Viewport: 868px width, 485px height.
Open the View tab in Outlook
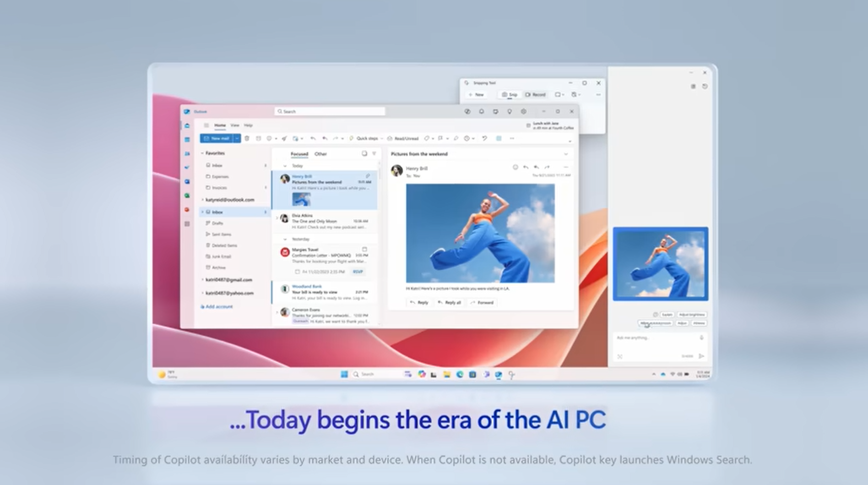[235, 125]
